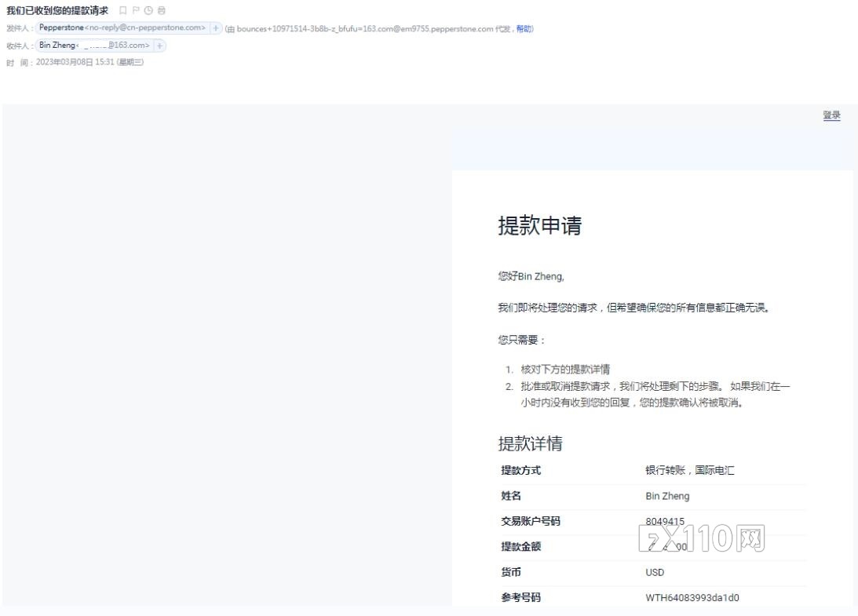
Task: Set a reminder using the clock icon
Action: click(x=148, y=10)
